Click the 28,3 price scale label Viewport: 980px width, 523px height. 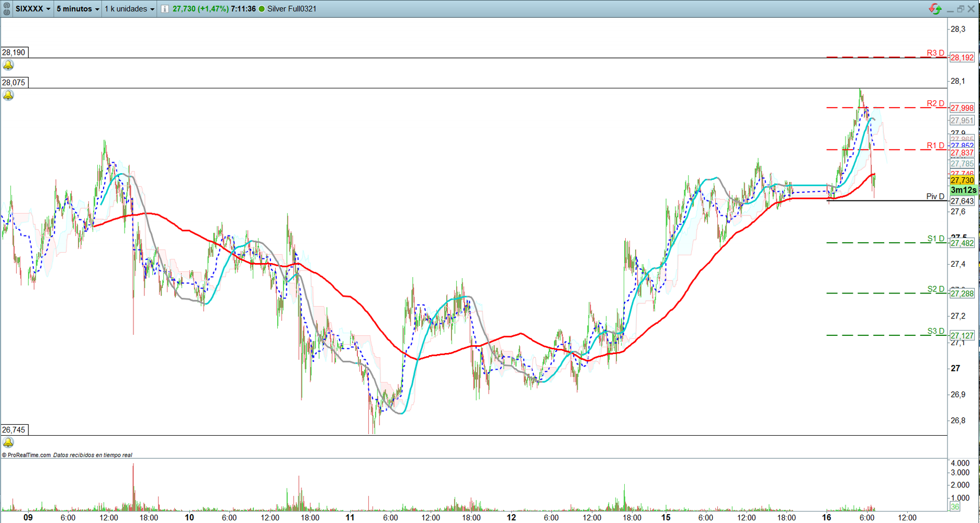[958, 29]
